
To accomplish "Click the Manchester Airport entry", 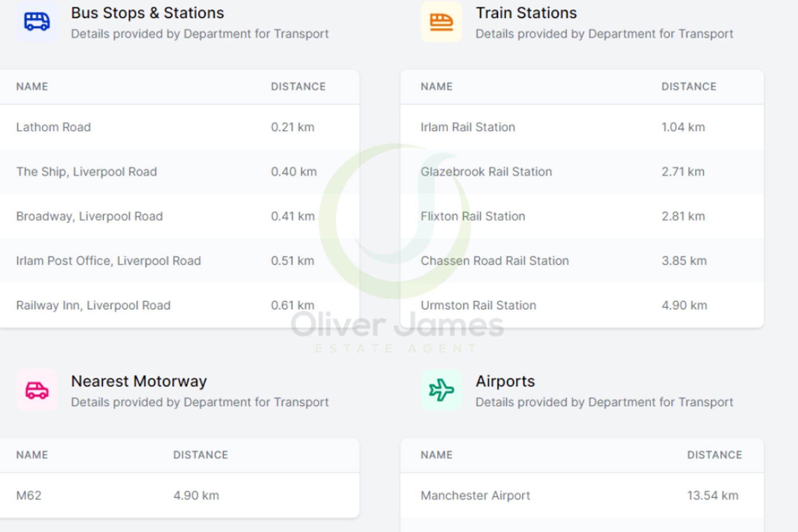I will click(x=475, y=496).
